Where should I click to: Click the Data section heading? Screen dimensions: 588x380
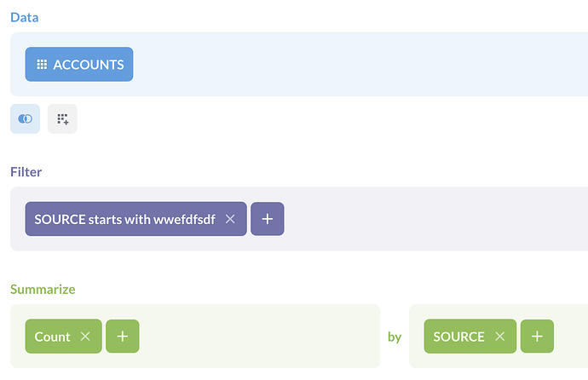tap(24, 17)
